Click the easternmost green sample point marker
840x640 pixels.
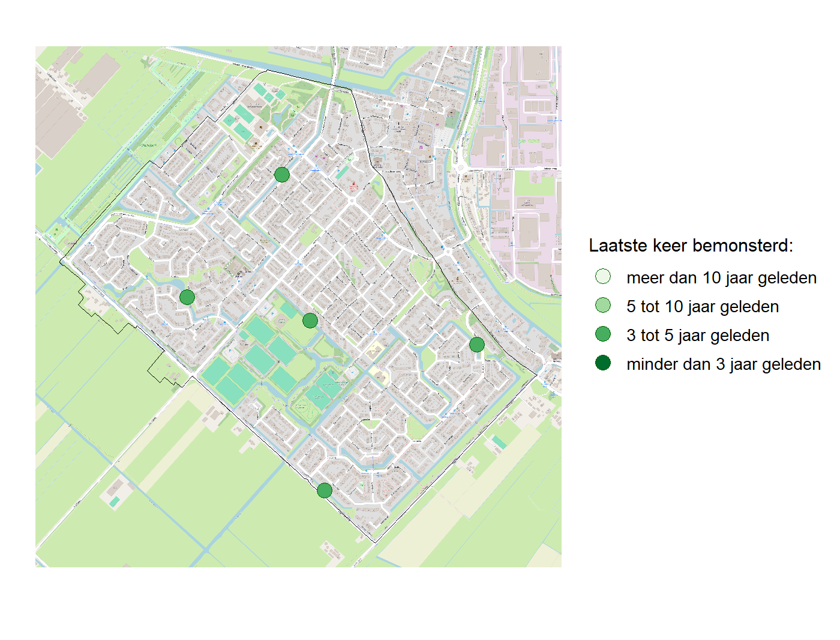coord(477,345)
